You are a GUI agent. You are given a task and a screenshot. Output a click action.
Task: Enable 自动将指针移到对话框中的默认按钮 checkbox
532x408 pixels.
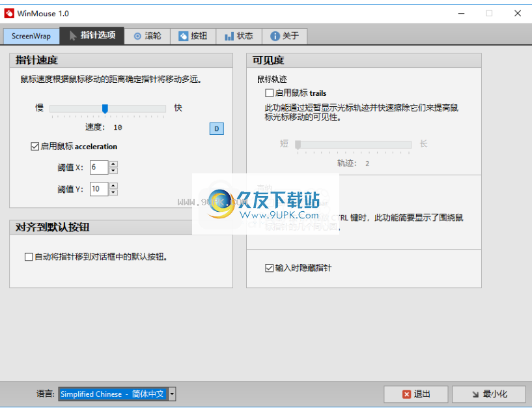[29, 257]
